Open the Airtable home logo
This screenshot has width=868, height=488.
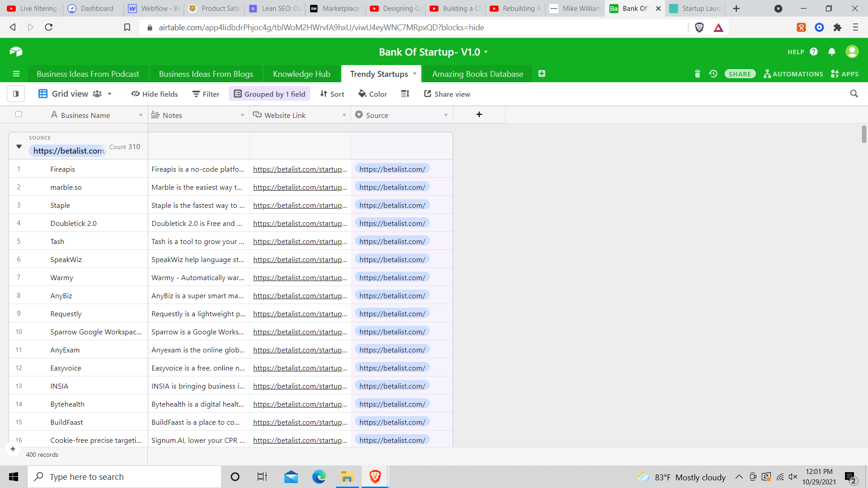click(16, 52)
